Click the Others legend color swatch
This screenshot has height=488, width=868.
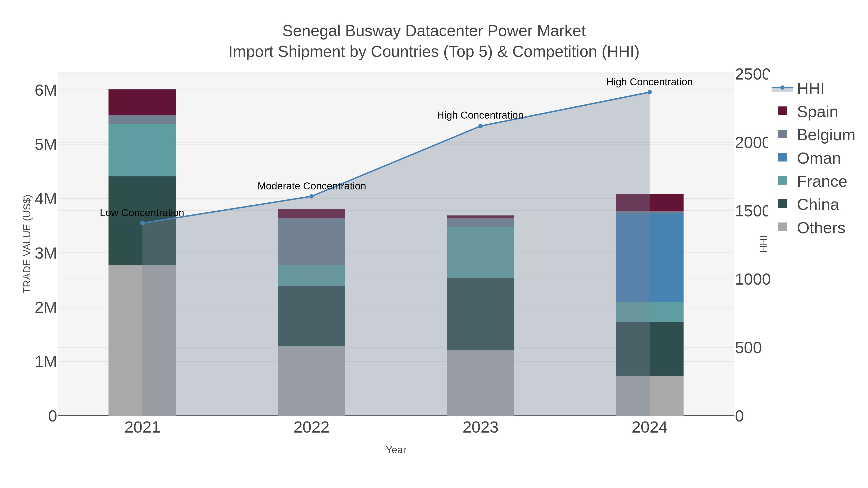(x=782, y=227)
